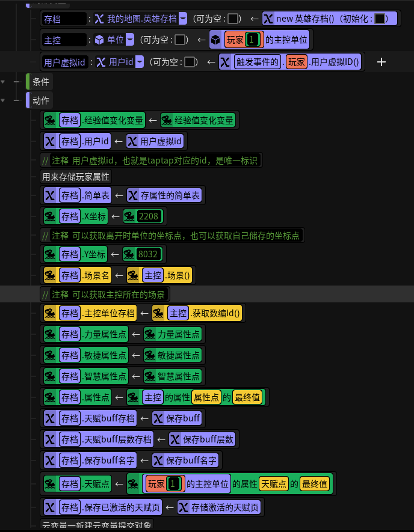Click the Y坐标 value field 8032

148,254
